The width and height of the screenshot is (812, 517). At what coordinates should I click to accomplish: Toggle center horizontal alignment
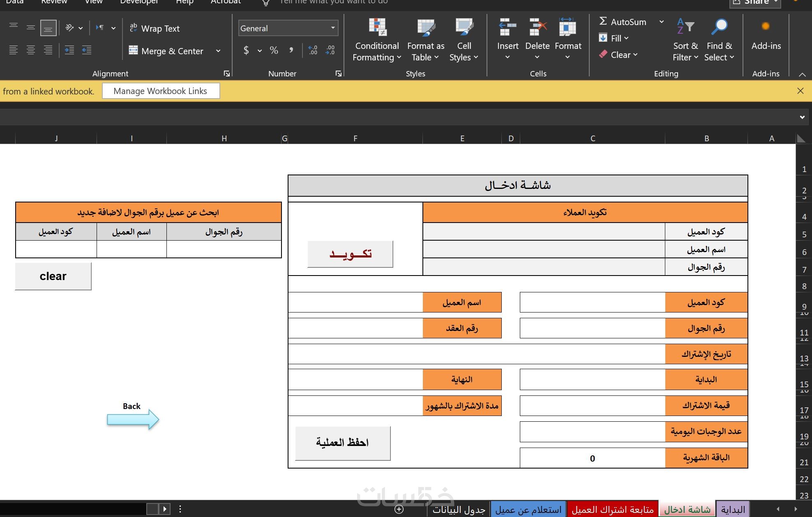point(31,50)
